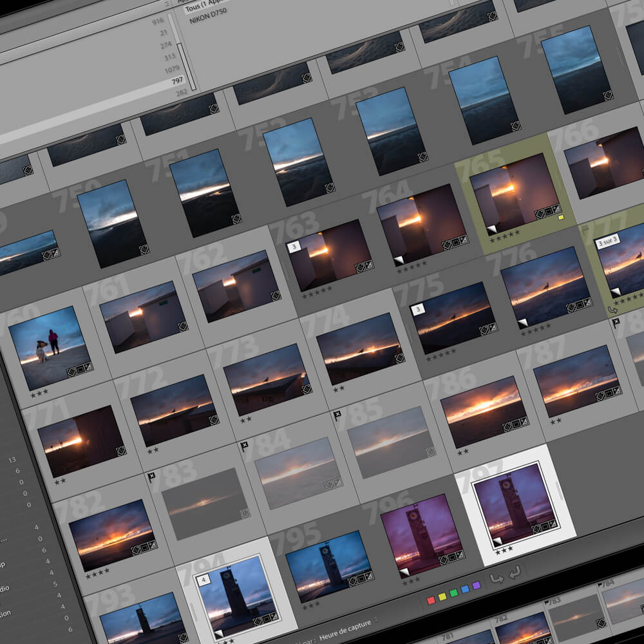
Task: Click the develop adjustments badge on photo 796
Action: pyautogui.click(x=460, y=555)
